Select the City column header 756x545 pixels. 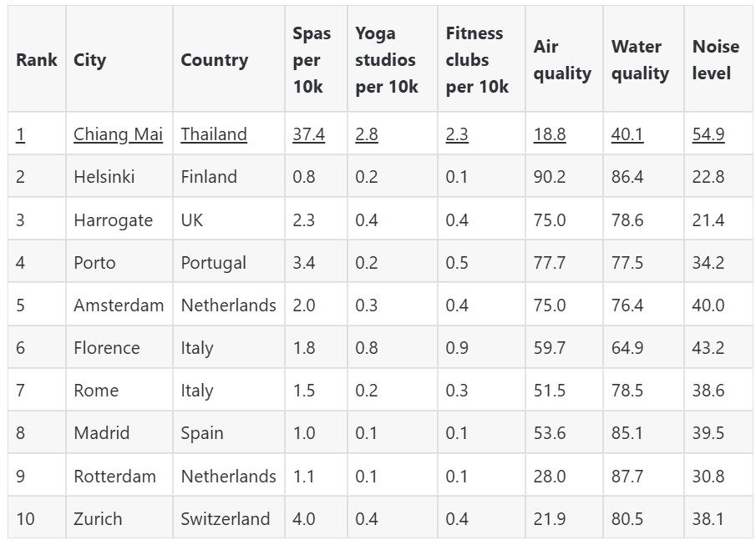[89, 60]
